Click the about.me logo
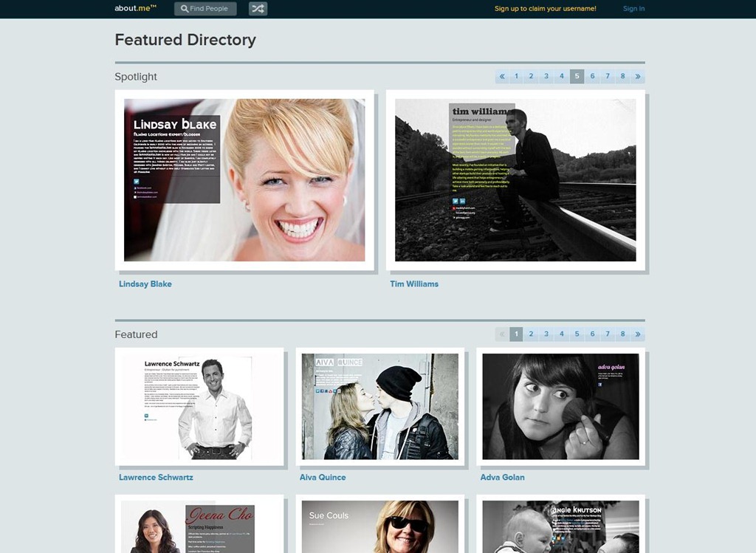This screenshot has width=756, height=553. 135,9
